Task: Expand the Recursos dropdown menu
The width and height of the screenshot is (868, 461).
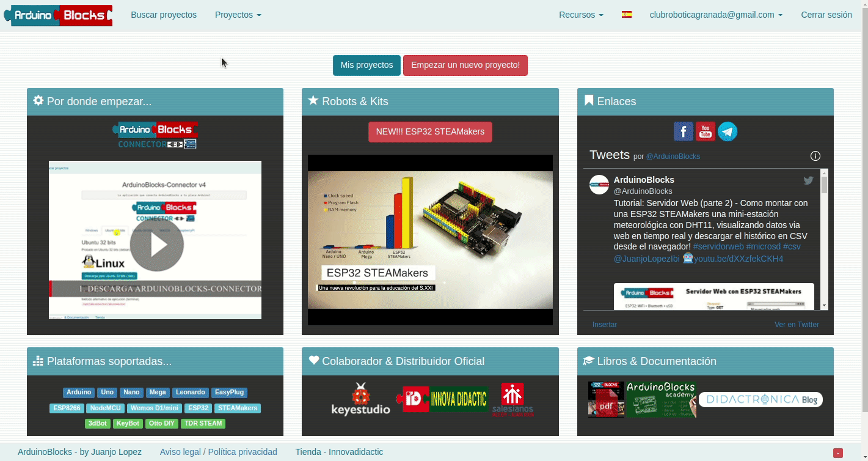Action: tap(581, 15)
